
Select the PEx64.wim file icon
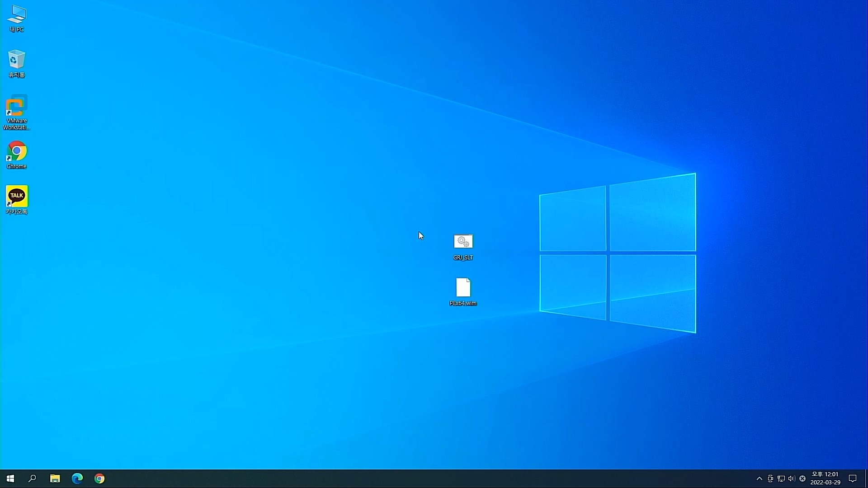[463, 292]
